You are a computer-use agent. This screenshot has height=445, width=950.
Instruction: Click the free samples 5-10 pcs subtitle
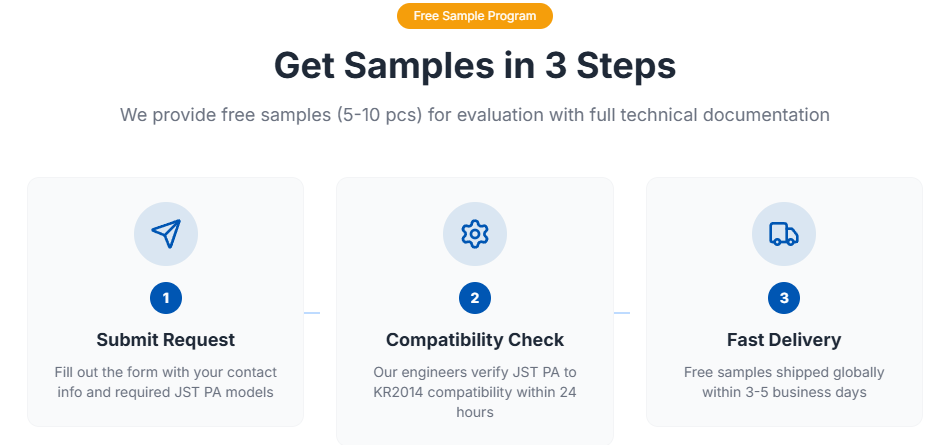(475, 115)
